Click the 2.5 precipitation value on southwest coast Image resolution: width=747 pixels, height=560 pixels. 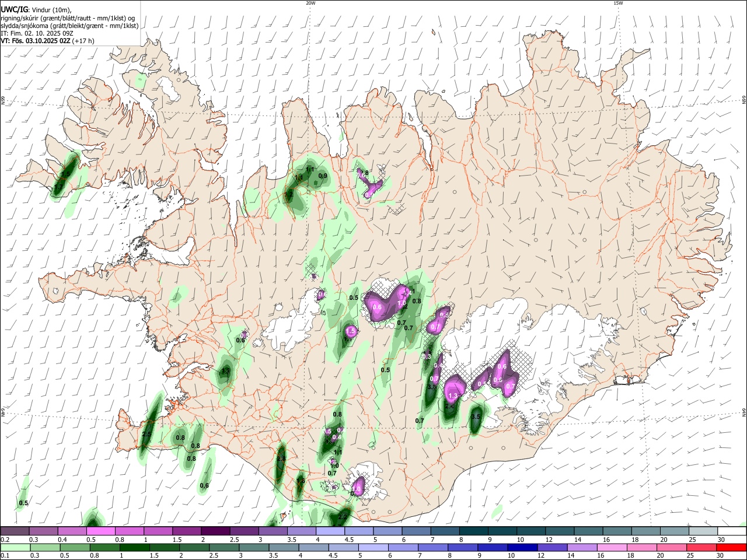[146, 435]
